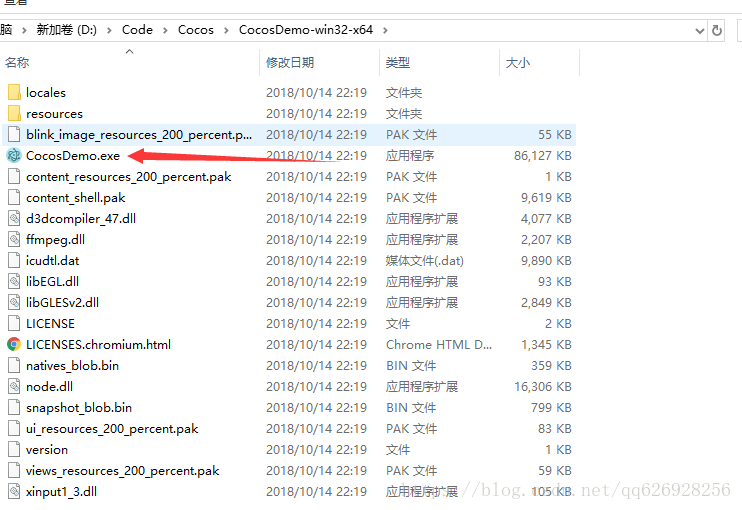This screenshot has width=742, height=510.
Task: Click the content_shell.pak file icon
Action: coord(14,197)
